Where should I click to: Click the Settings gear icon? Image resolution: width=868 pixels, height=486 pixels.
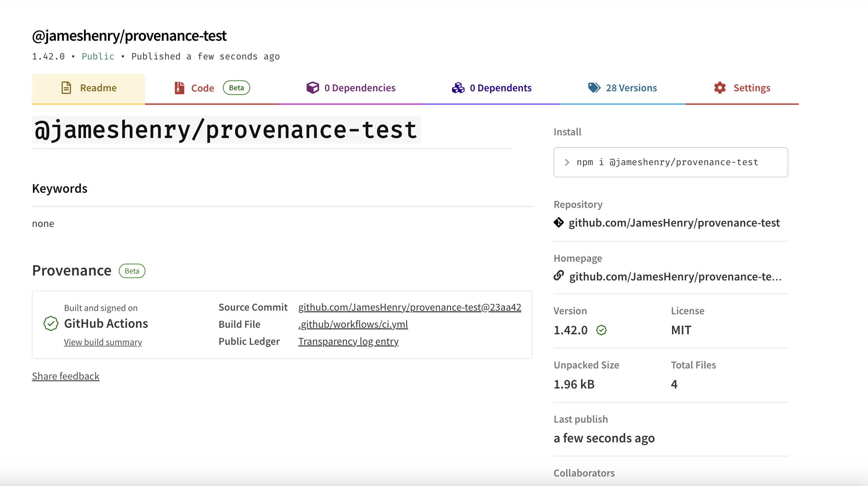pos(719,87)
